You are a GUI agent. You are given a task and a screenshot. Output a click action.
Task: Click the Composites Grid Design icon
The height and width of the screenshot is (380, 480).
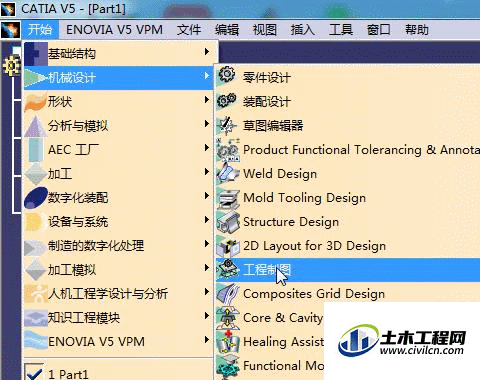point(228,294)
